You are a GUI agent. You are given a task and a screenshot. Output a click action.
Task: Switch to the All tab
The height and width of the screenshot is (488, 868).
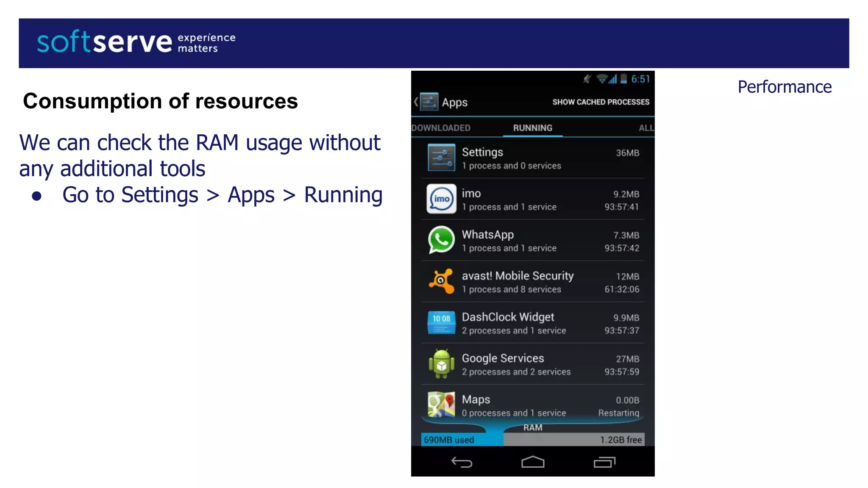pos(646,128)
